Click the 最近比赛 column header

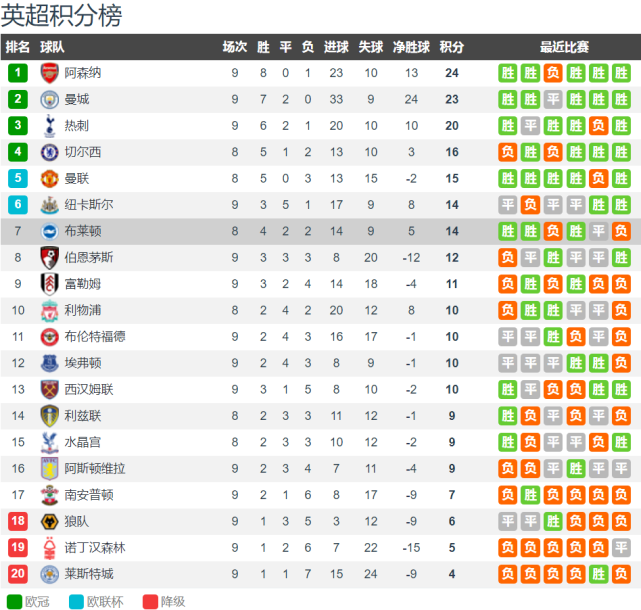tap(564, 47)
